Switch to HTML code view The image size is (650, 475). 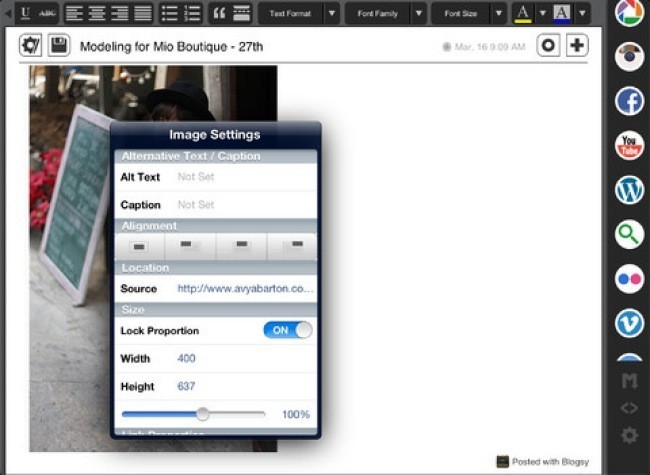pyautogui.click(x=629, y=408)
